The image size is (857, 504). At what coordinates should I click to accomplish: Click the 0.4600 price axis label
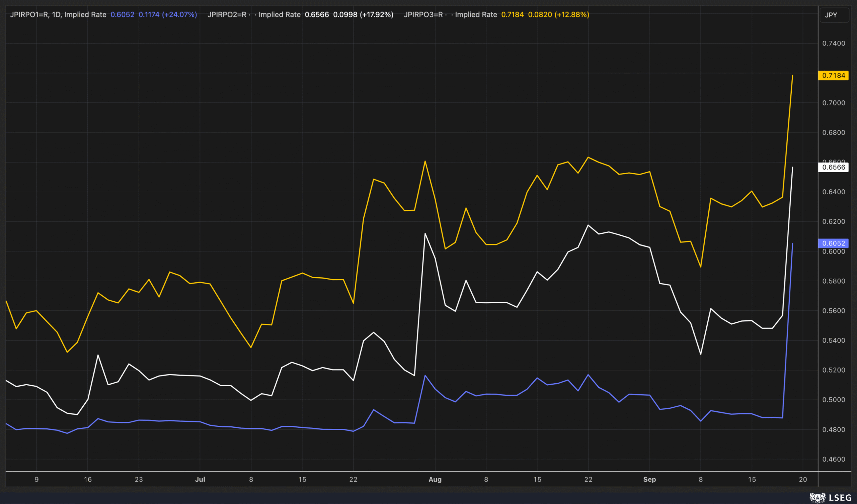(x=834, y=460)
